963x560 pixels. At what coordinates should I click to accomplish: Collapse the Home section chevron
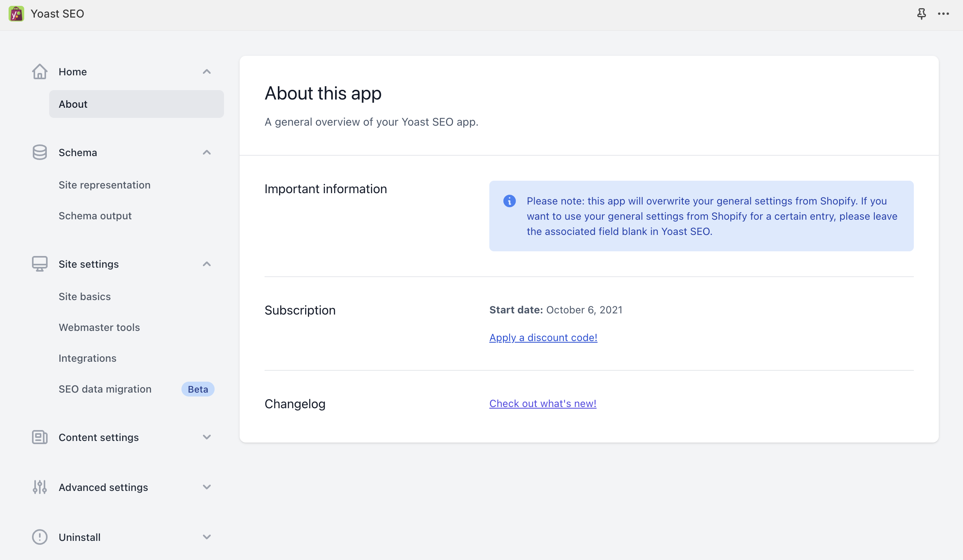coord(207,72)
